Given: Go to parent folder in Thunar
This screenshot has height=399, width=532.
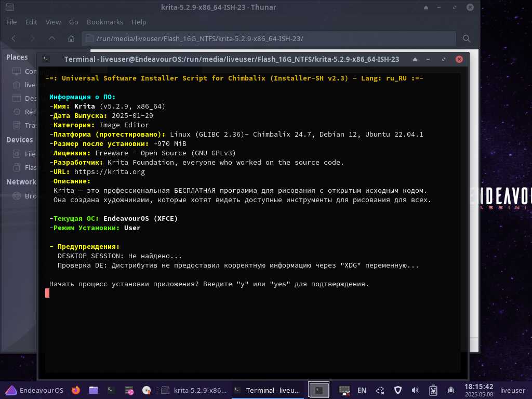Looking at the screenshot, I should point(52,38).
